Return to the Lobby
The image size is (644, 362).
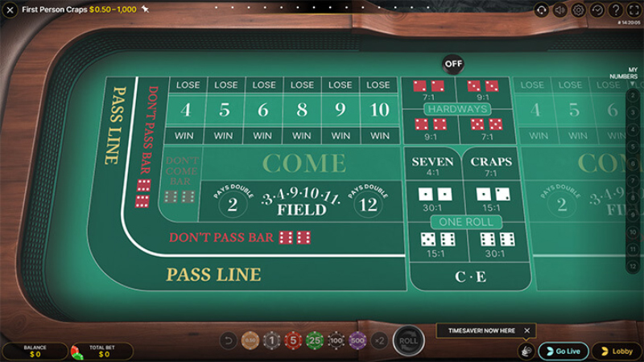[x=617, y=351]
